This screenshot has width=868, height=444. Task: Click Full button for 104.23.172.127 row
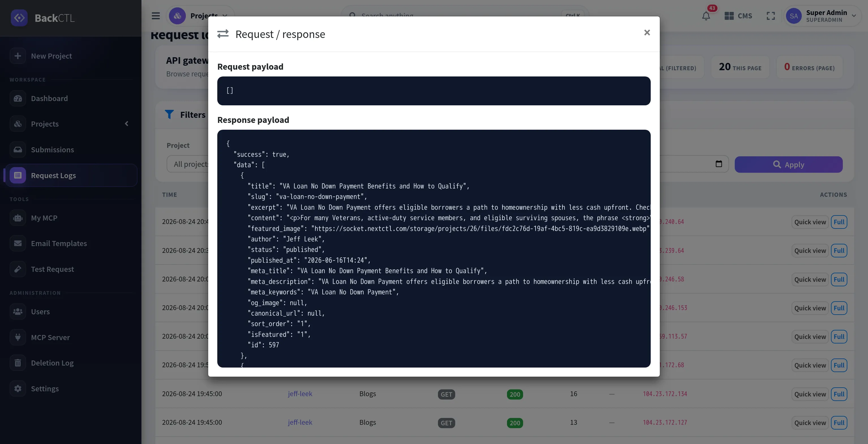coord(839,423)
